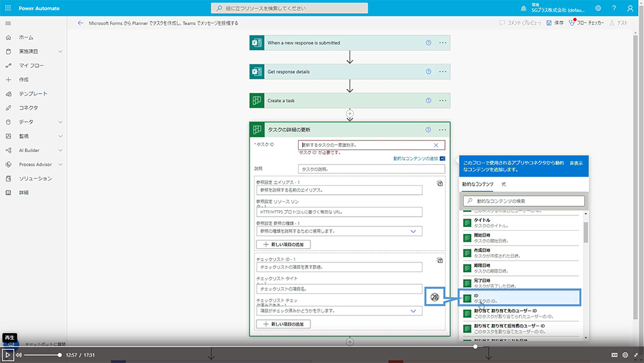The image size is (644, 363).
Task: Add new item under チェックリスト section
Action: point(283,324)
